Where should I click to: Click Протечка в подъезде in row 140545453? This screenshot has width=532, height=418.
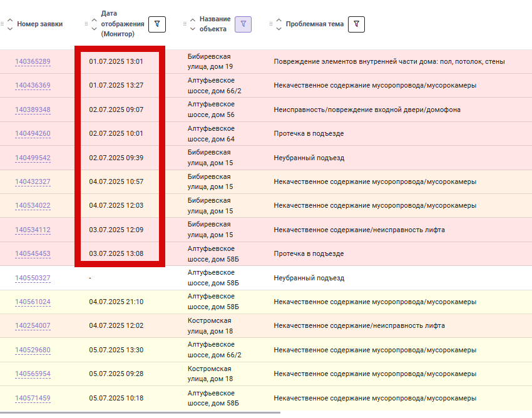[309, 253]
